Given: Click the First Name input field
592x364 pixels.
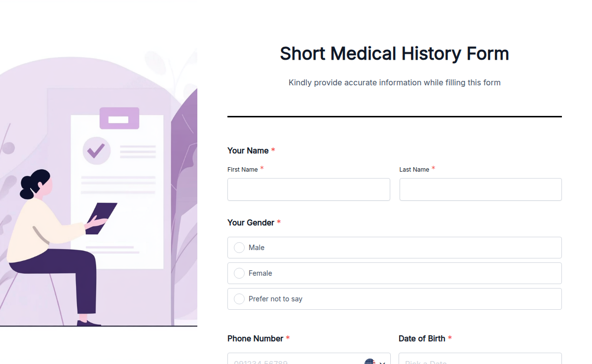Looking at the screenshot, I should 308,189.
